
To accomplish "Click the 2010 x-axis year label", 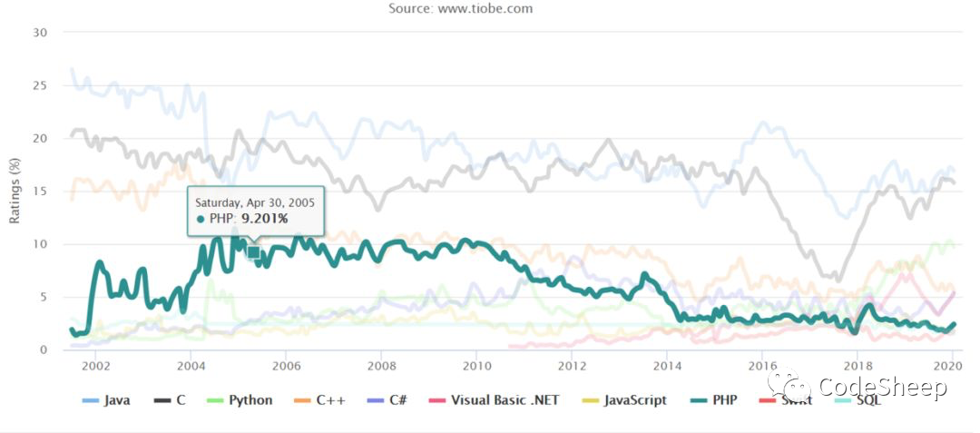I will pyautogui.click(x=476, y=364).
